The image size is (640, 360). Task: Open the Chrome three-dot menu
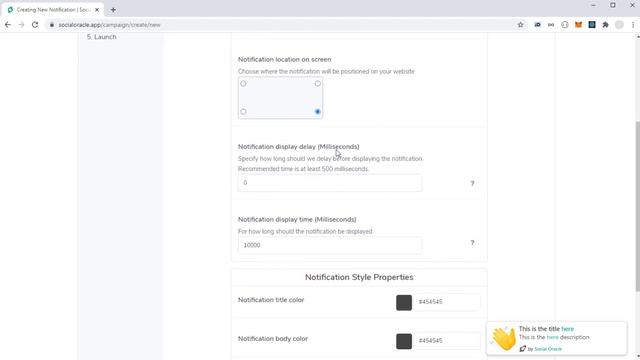(633, 25)
